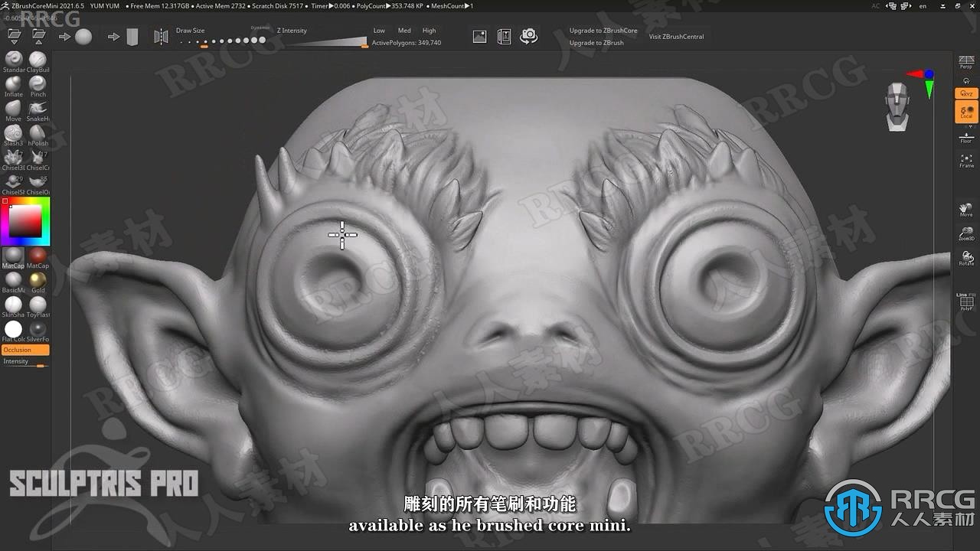Apply the ToyPlastic material
This screenshot has height=551, width=980.
(38, 307)
